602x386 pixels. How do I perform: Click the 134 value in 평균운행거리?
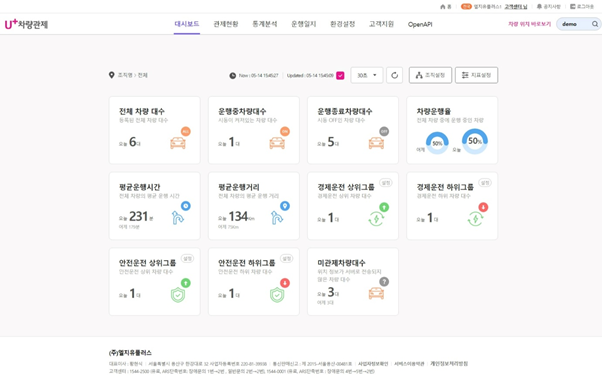point(238,216)
